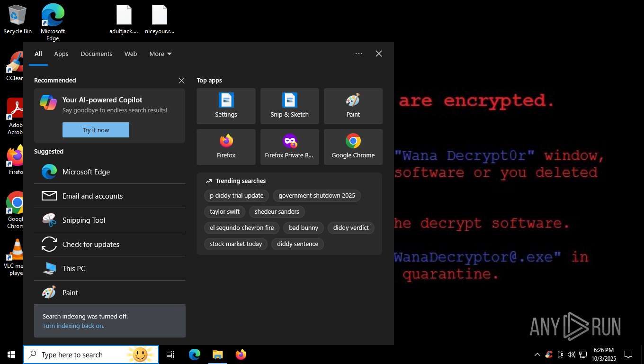
Task: Close the search panel
Action: [379, 54]
